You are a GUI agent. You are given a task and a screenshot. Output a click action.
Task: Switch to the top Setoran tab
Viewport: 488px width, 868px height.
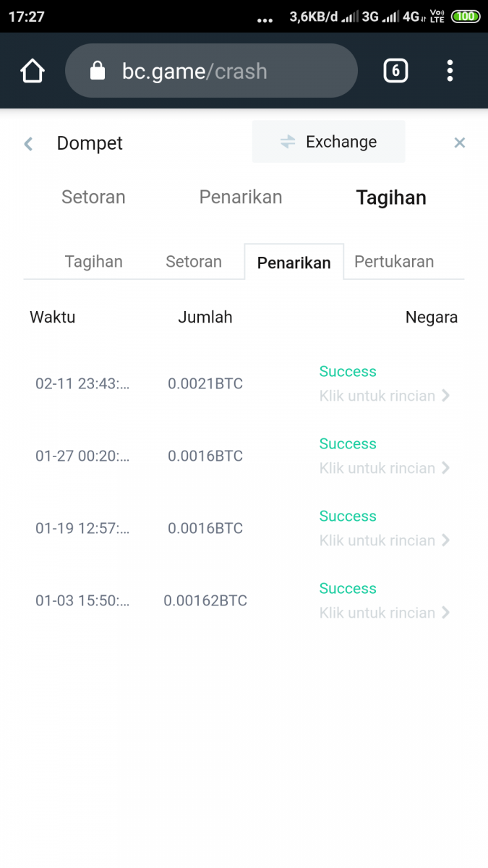tap(93, 197)
